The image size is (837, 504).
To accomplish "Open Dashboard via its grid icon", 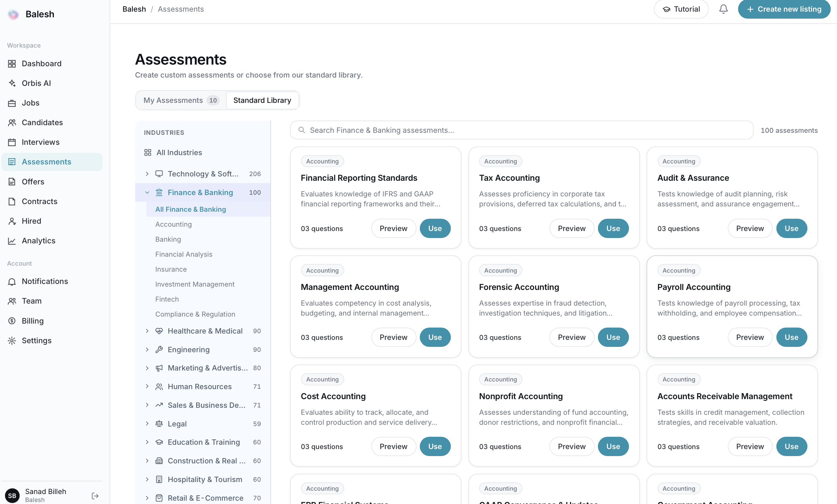I will (12, 64).
